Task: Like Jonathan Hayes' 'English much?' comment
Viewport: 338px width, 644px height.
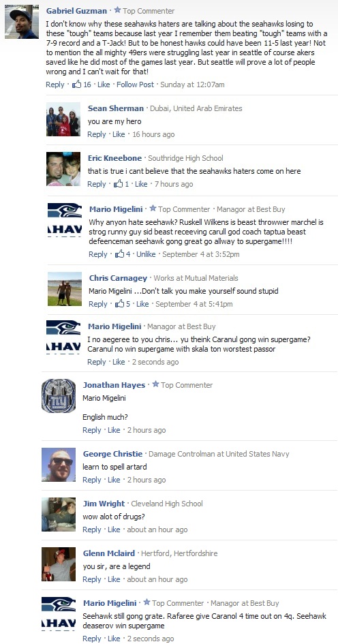Action: click(x=114, y=430)
